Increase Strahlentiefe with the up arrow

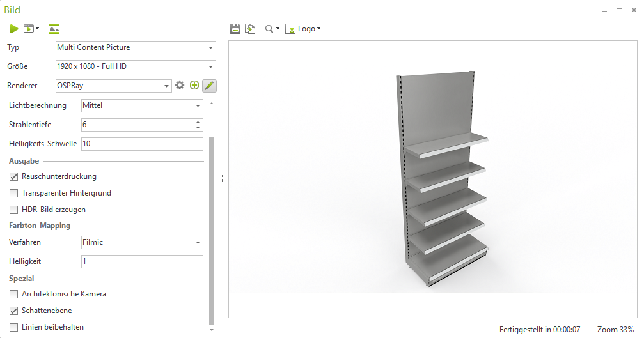point(198,122)
